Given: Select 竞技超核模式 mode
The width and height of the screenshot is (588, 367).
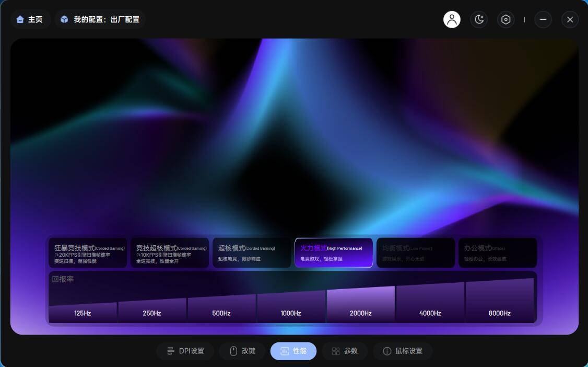Looking at the screenshot, I should click(170, 253).
